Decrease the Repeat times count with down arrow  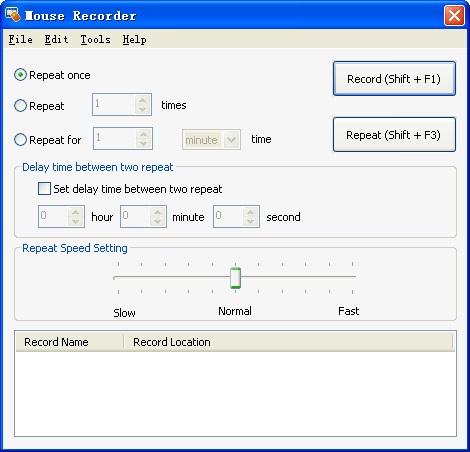(143, 109)
